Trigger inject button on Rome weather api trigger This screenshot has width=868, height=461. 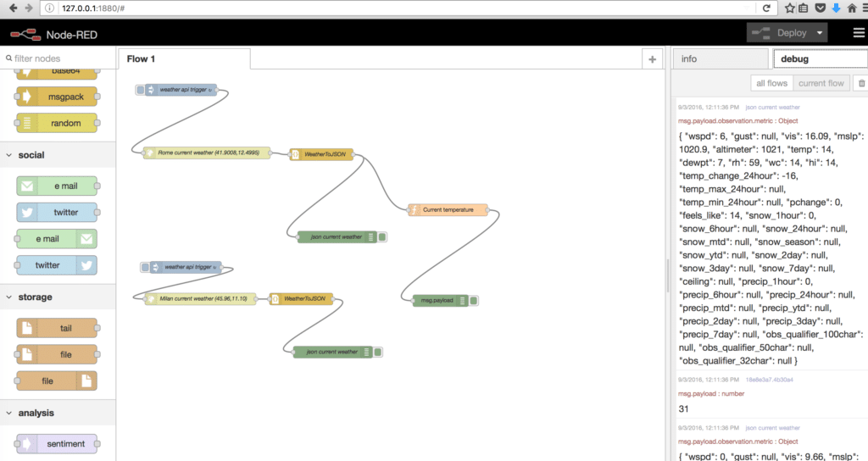point(140,90)
